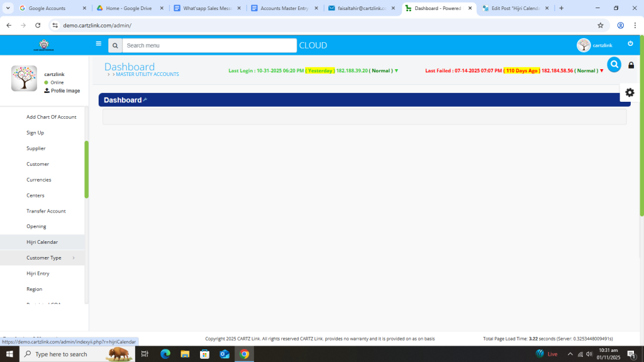Expand the Customer Type submenu arrow
644x362 pixels.
tap(74, 258)
